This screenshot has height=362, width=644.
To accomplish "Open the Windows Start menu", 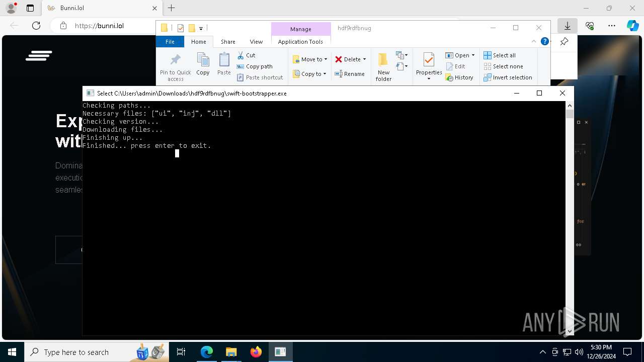I will (x=12, y=352).
